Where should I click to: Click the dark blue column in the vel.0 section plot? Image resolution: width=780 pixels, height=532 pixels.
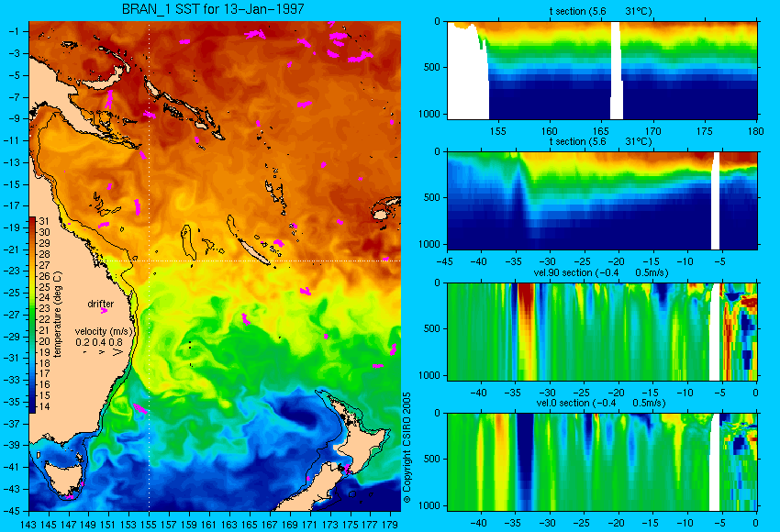[x=525, y=460]
